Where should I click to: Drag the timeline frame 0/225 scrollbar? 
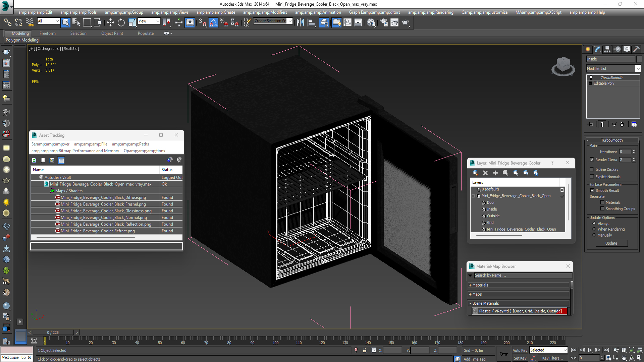click(x=54, y=332)
